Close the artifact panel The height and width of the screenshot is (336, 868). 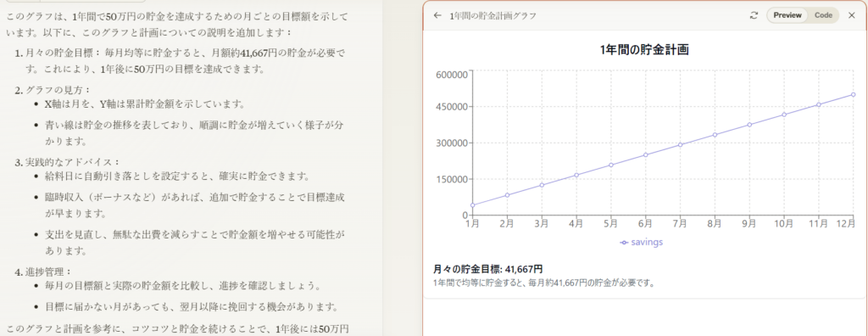click(x=852, y=15)
